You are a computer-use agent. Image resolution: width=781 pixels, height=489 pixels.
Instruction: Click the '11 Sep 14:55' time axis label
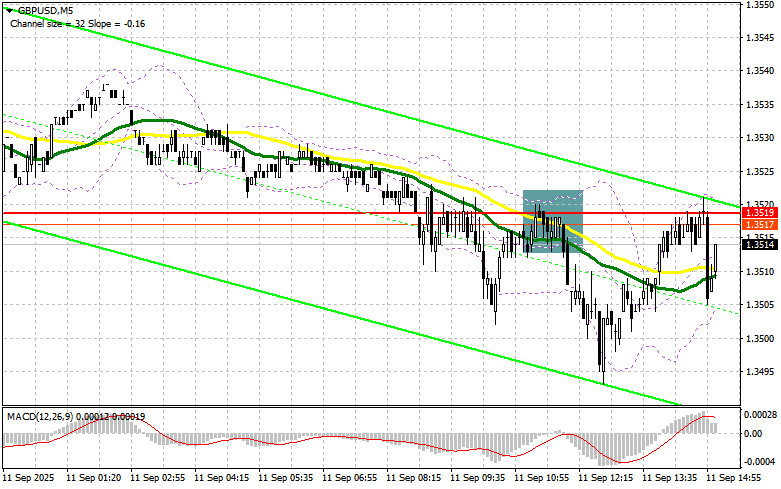[x=733, y=478]
